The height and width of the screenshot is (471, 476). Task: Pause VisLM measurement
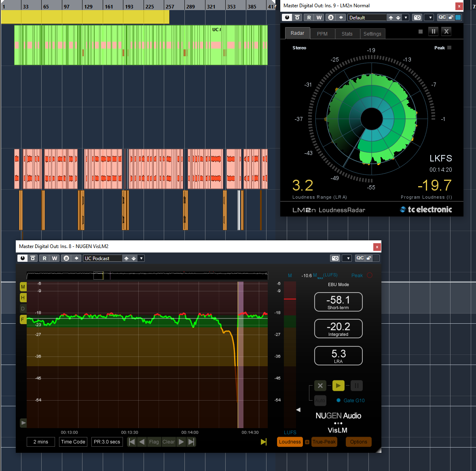coord(356,386)
